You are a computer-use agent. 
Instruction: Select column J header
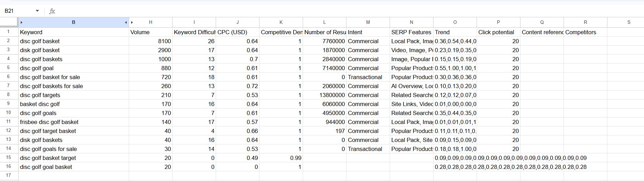tap(237, 22)
